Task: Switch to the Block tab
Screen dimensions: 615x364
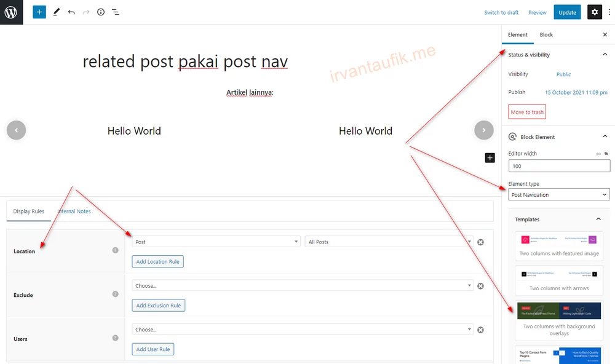Action: click(546, 34)
